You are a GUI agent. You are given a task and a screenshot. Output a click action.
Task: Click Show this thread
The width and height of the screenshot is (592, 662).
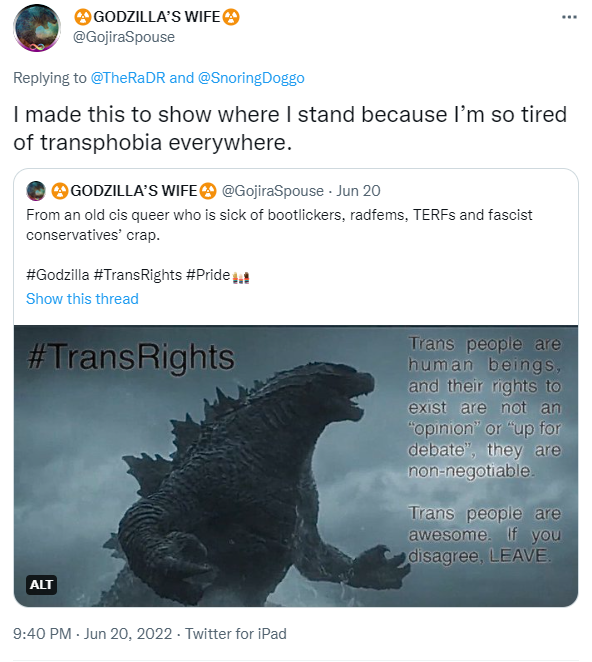pos(82,299)
